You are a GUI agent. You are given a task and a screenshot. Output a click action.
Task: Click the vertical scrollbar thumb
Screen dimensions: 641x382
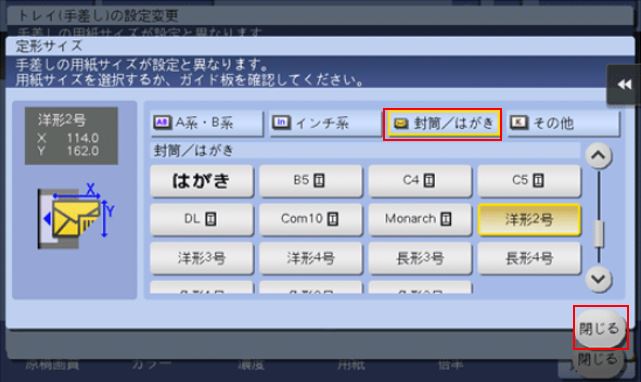tap(598, 234)
